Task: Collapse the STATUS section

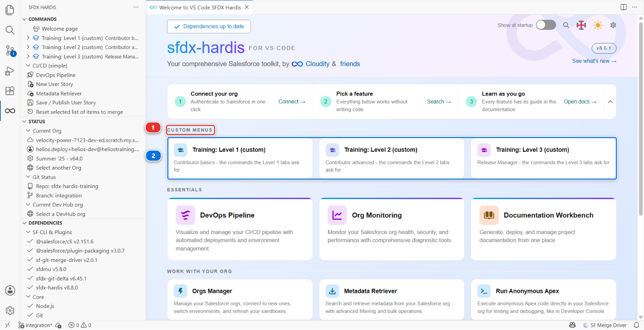Action: coord(25,121)
